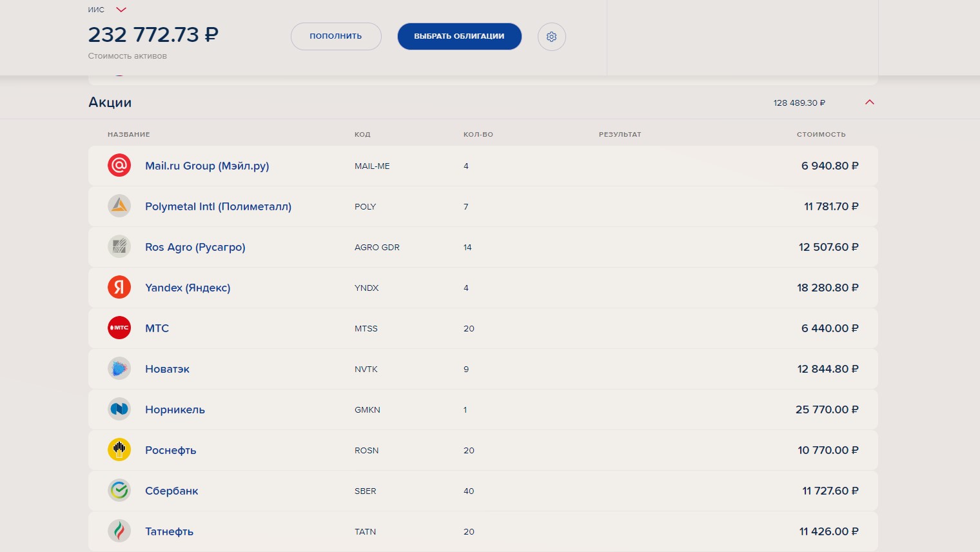Click the 11 781.70 ₽ Polymetal value
This screenshot has width=980, height=552.
pyautogui.click(x=831, y=206)
